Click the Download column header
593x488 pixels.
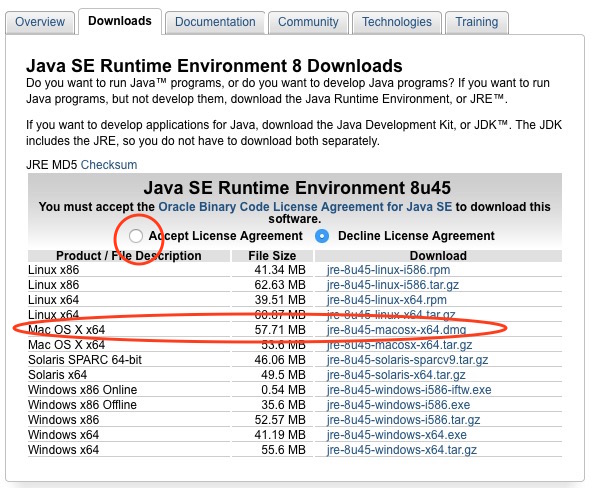click(438, 256)
